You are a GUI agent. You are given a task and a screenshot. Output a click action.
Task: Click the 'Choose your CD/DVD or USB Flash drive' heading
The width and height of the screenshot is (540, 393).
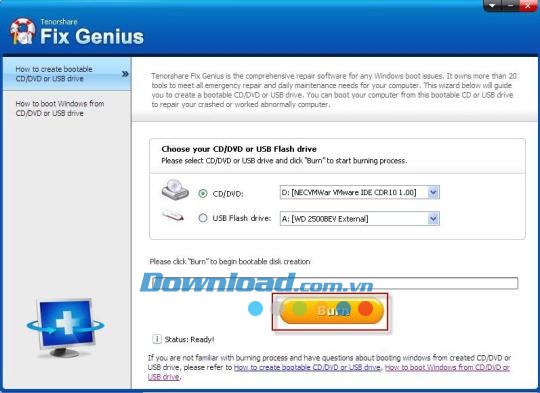pyautogui.click(x=239, y=149)
